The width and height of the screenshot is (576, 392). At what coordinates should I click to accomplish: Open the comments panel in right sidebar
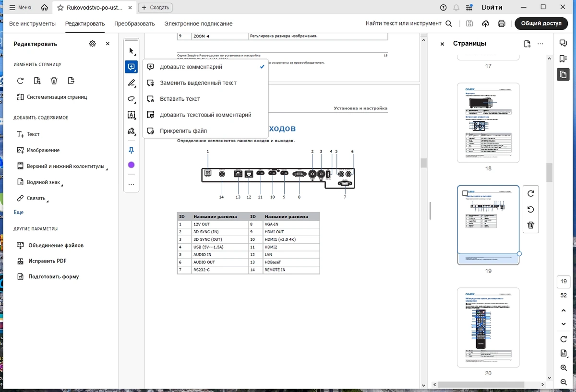[563, 43]
